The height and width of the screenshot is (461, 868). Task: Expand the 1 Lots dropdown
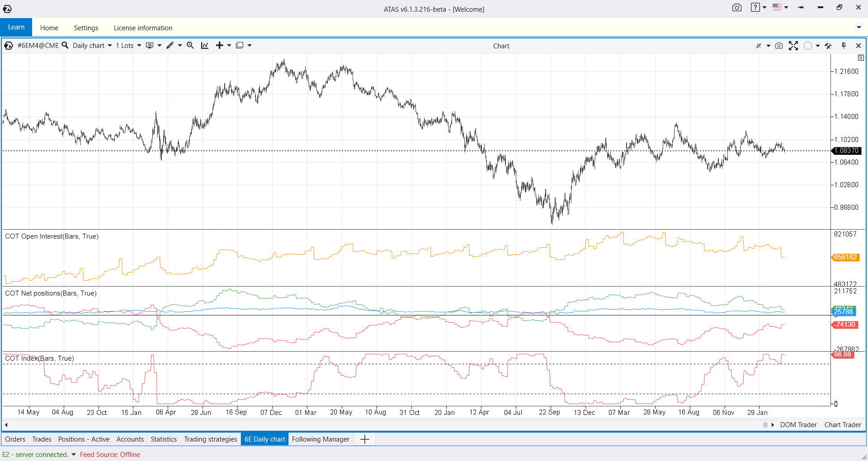(128, 45)
